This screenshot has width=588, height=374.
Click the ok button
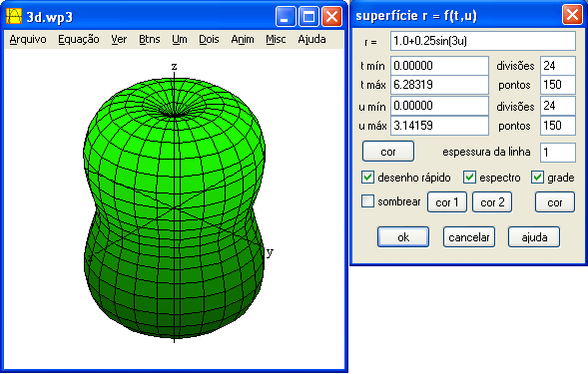(x=403, y=236)
